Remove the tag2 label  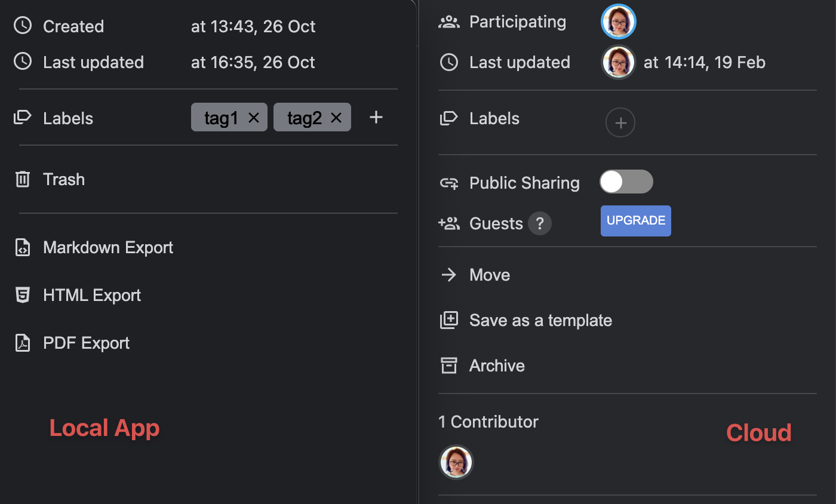[x=336, y=118]
